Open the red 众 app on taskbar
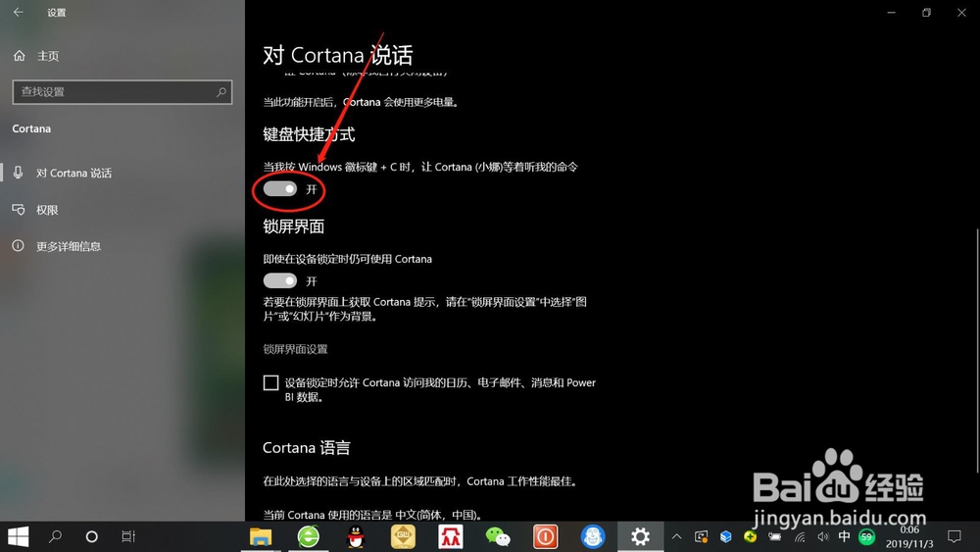Image resolution: width=980 pixels, height=552 pixels. [451, 536]
